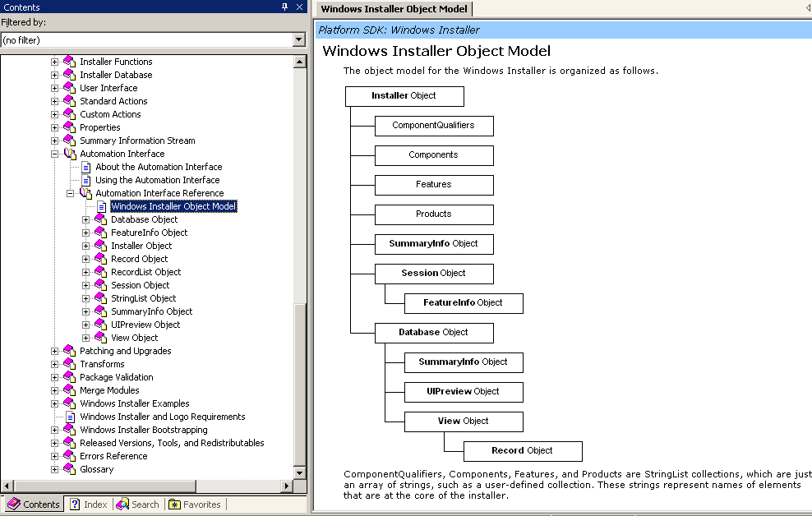812x516 pixels.
Task: Expand the Released Versions, Tools, and Redistributables node
Action: [54, 443]
